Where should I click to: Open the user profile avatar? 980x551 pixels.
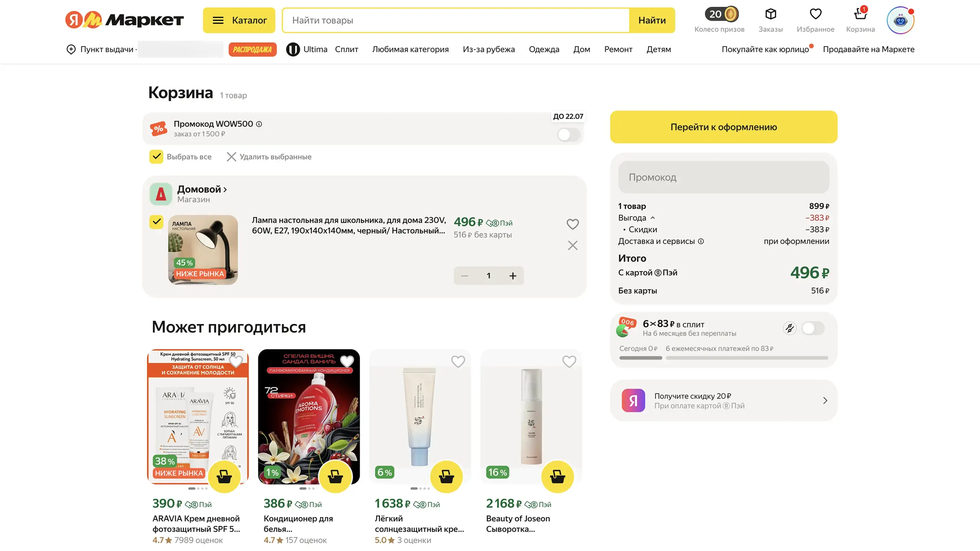[900, 20]
